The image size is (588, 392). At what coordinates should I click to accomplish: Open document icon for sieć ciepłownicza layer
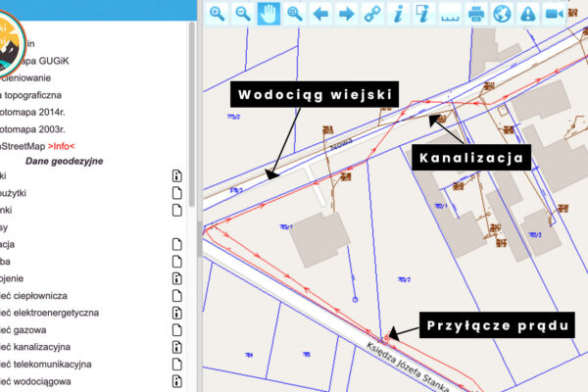click(x=177, y=296)
